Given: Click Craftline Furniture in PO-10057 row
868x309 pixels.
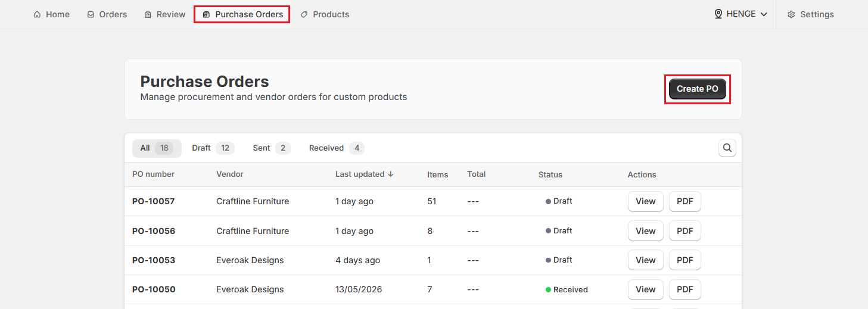Looking at the screenshot, I should pos(253,201).
